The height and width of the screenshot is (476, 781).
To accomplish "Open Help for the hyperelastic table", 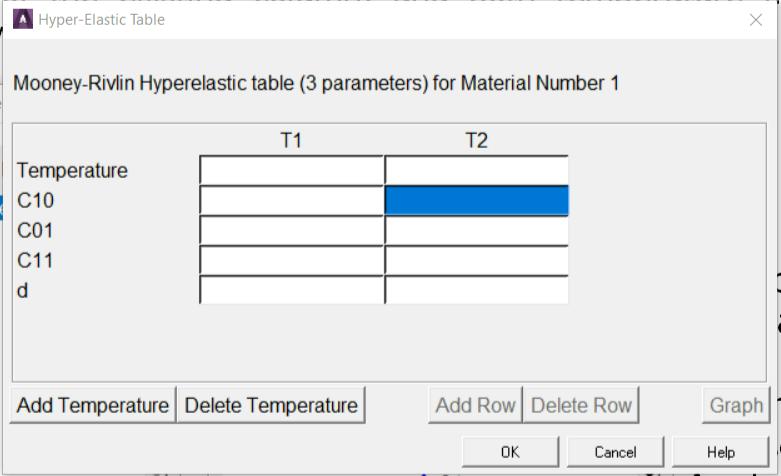I will pos(720,452).
